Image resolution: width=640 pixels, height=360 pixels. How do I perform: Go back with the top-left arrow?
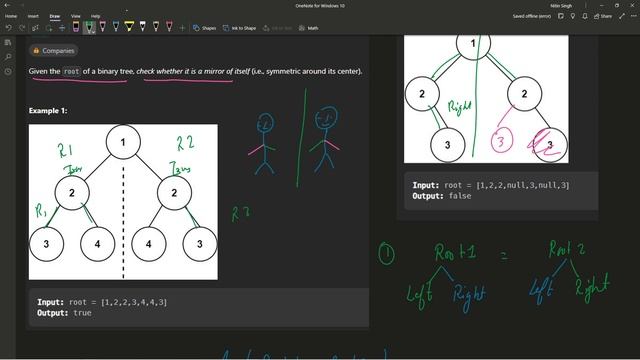(7, 5)
